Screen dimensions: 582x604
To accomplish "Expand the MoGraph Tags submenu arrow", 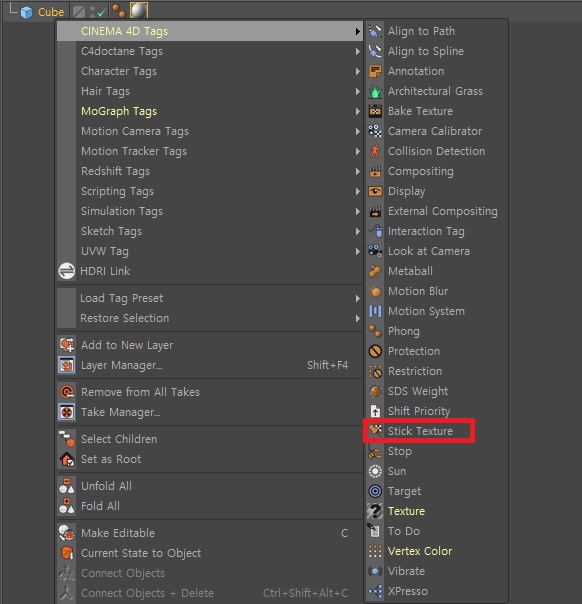I will [x=358, y=111].
